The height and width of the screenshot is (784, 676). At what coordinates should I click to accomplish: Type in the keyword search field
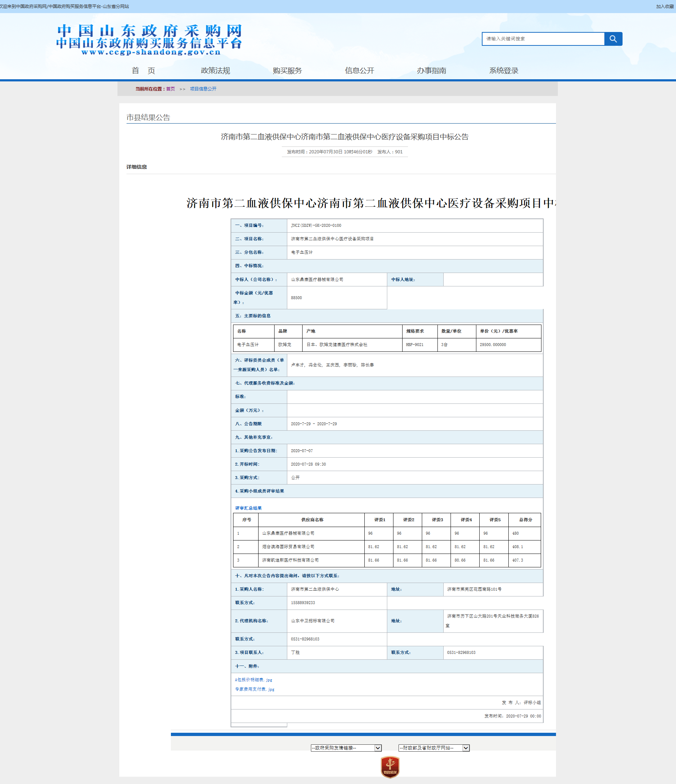(x=543, y=39)
